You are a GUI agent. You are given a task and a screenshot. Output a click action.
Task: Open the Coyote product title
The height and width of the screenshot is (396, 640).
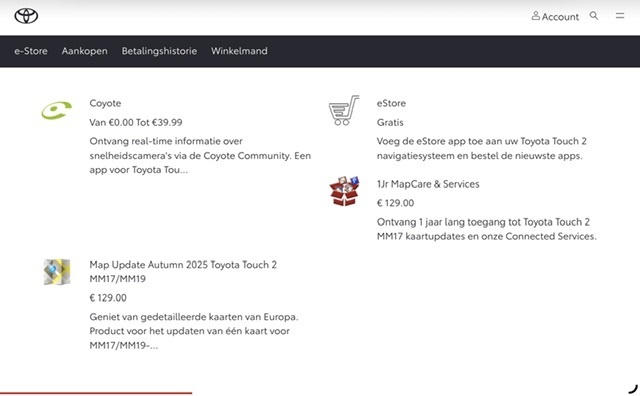click(105, 103)
